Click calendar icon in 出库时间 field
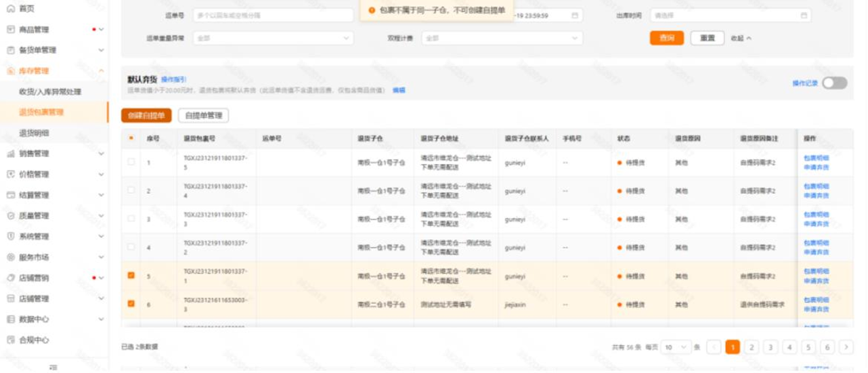The height and width of the screenshot is (373, 868). coord(804,15)
